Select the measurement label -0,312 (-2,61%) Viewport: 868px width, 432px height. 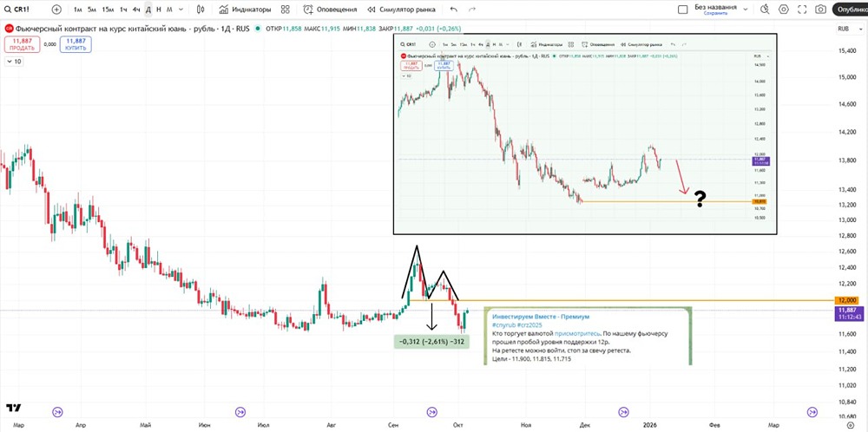[x=431, y=343]
